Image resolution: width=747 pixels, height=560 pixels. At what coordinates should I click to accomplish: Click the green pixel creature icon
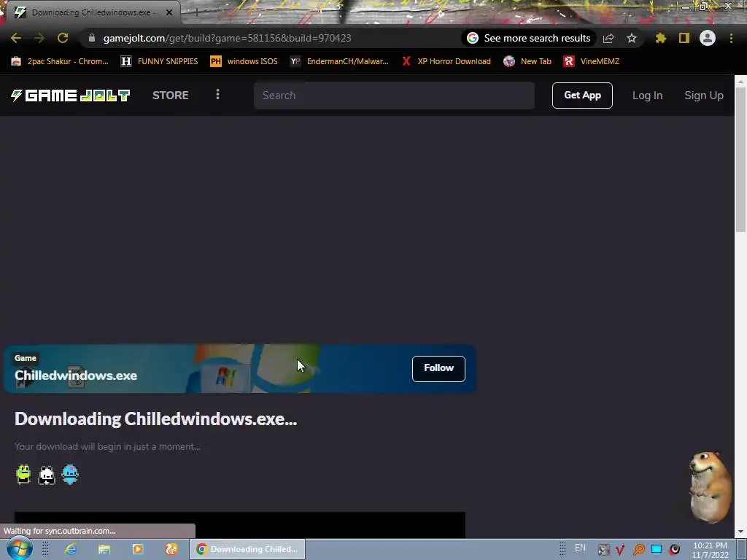[x=23, y=475]
